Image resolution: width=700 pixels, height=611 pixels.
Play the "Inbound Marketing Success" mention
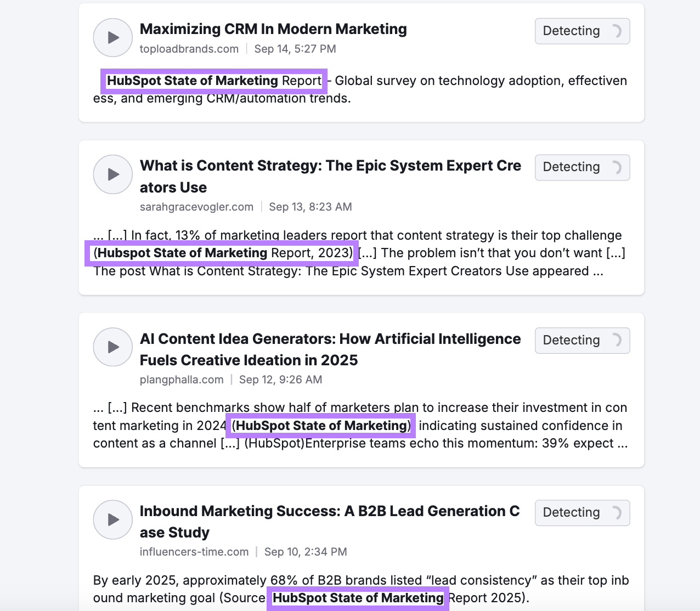[112, 519]
